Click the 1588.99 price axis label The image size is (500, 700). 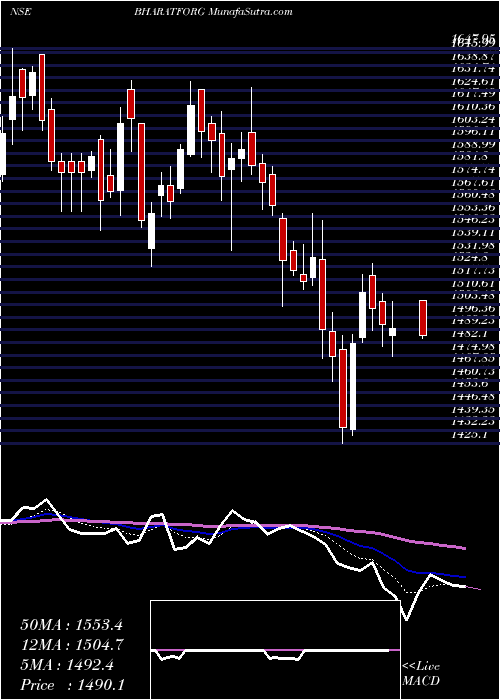(x=473, y=145)
